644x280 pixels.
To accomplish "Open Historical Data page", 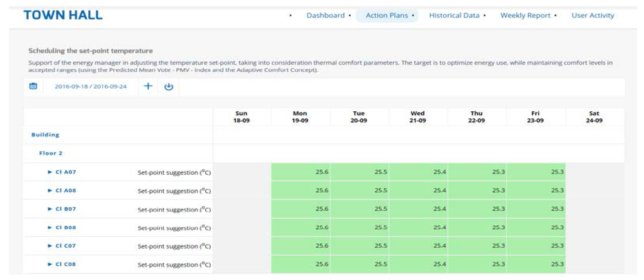I will [454, 16].
